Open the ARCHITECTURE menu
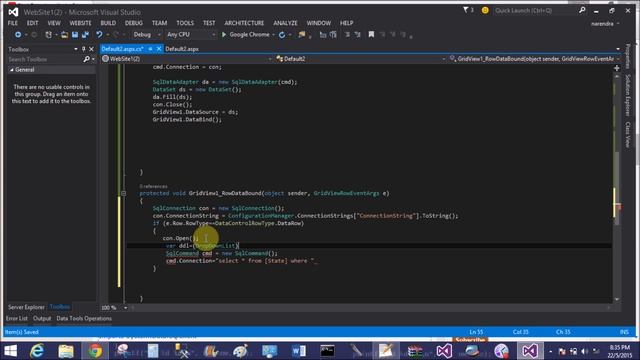 [x=244, y=23]
